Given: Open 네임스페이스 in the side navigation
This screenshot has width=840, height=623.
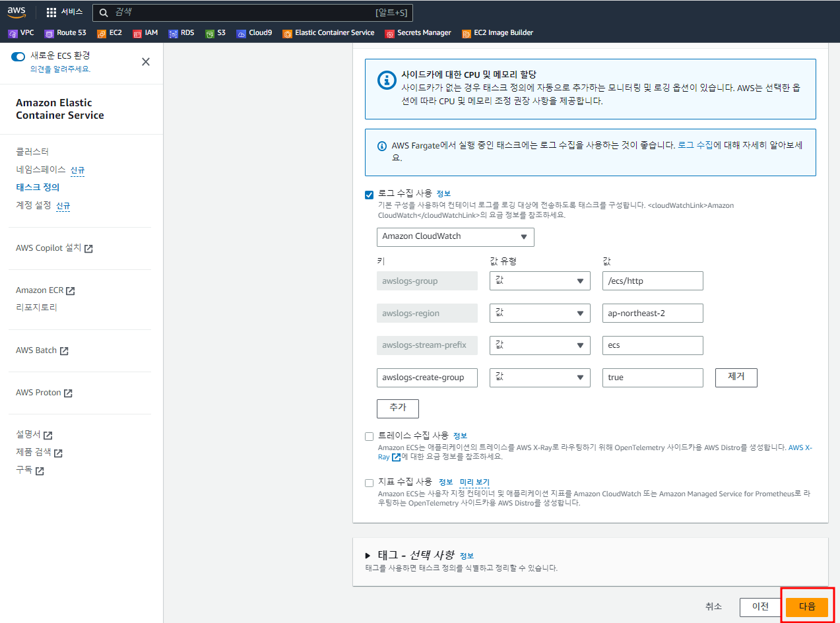Looking at the screenshot, I should point(41,170).
